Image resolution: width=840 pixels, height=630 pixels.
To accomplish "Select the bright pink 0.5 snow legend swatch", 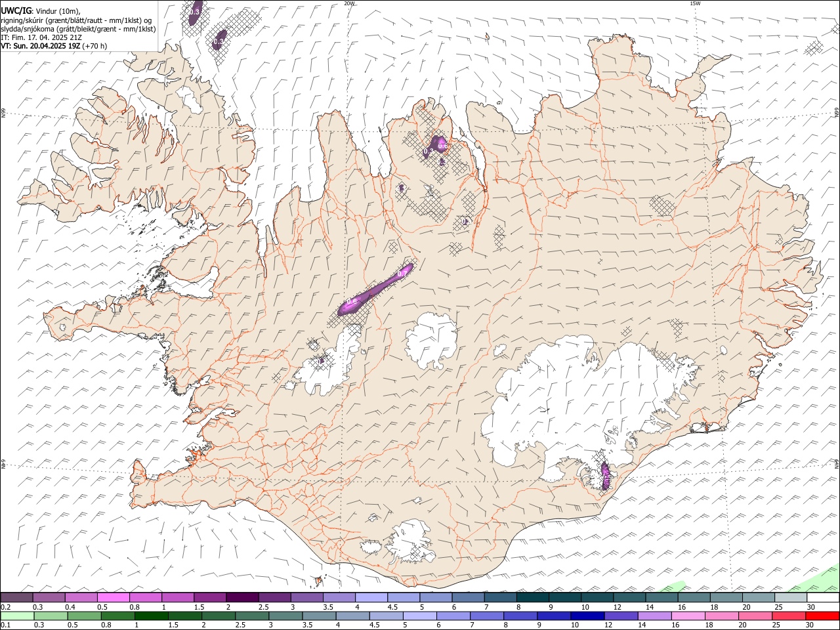I will pos(113,597).
